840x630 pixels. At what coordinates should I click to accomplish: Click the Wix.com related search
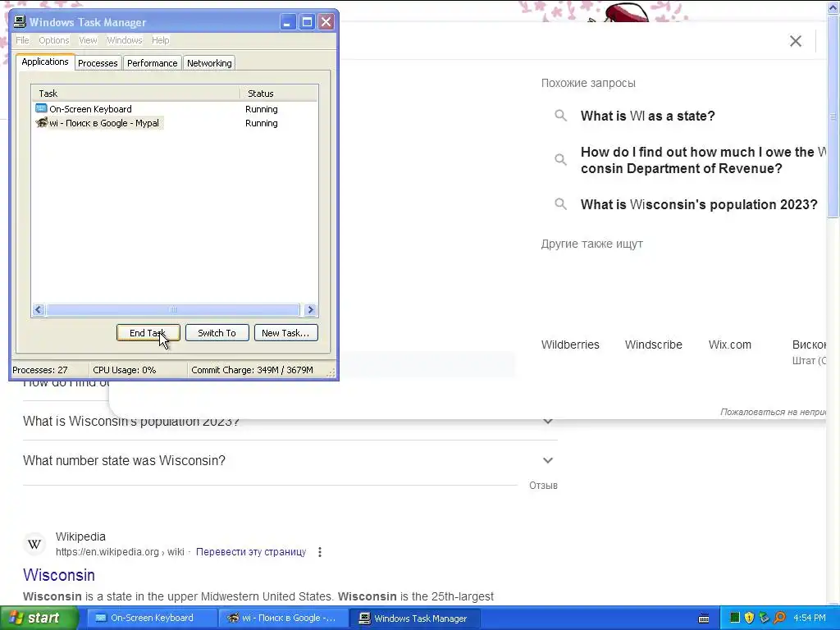coord(729,345)
